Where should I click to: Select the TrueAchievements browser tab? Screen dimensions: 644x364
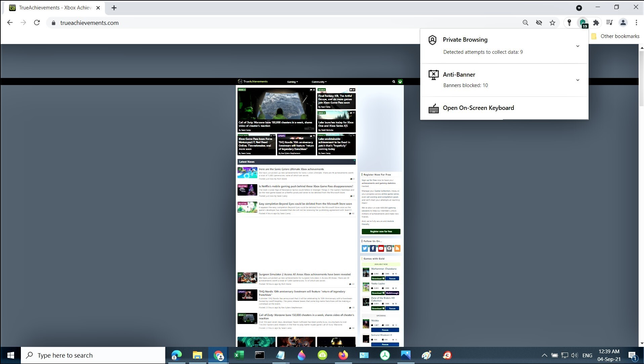pyautogui.click(x=55, y=8)
